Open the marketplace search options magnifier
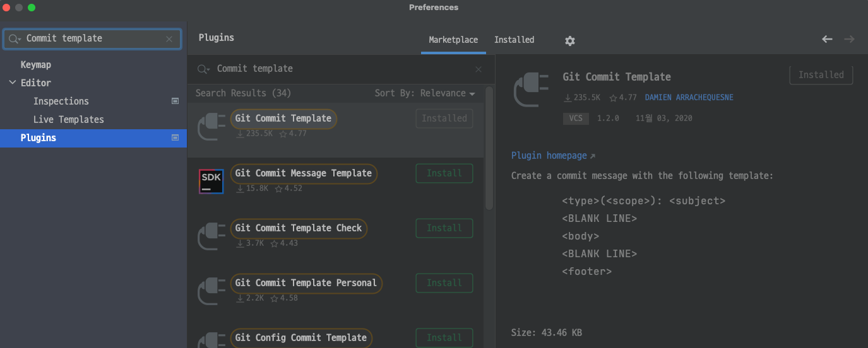The image size is (868, 348). pyautogui.click(x=203, y=69)
